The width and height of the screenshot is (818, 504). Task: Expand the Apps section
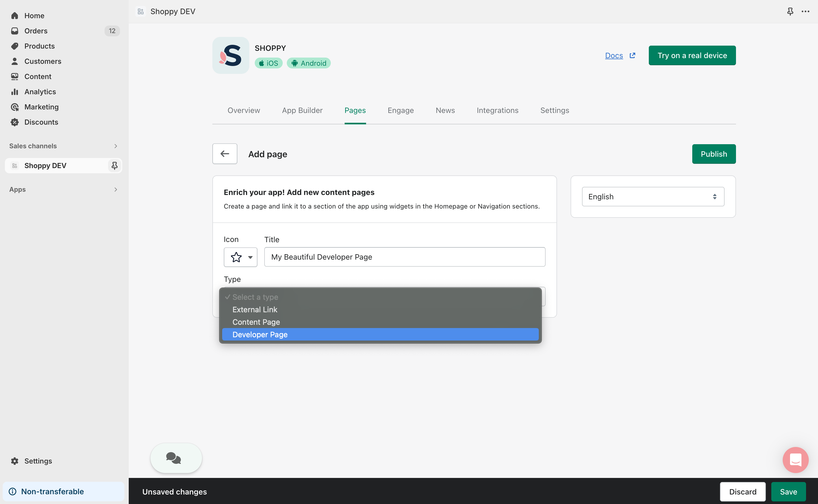pyautogui.click(x=115, y=189)
